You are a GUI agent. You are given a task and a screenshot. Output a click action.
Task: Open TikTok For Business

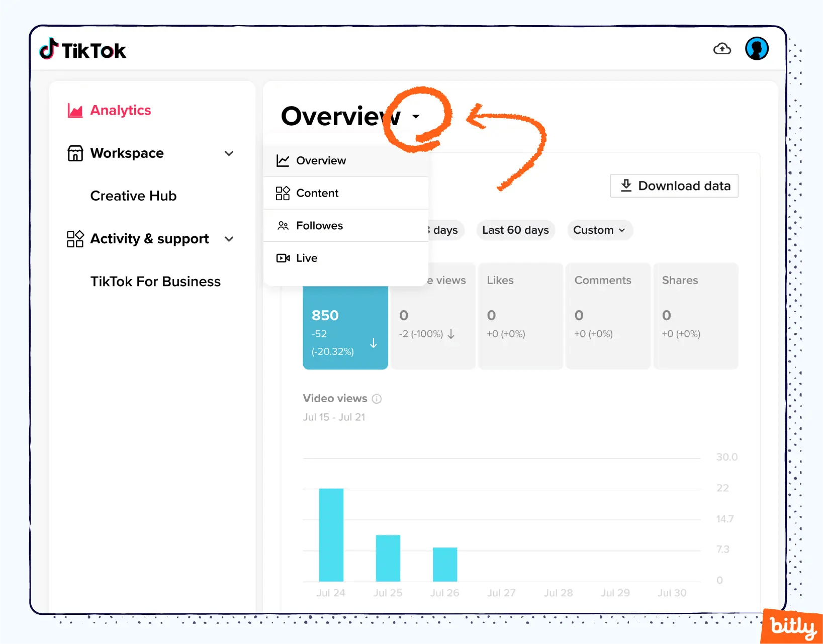point(155,281)
